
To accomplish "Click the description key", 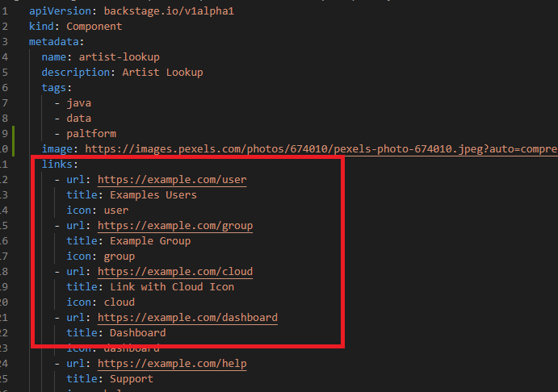I will (x=76, y=72).
